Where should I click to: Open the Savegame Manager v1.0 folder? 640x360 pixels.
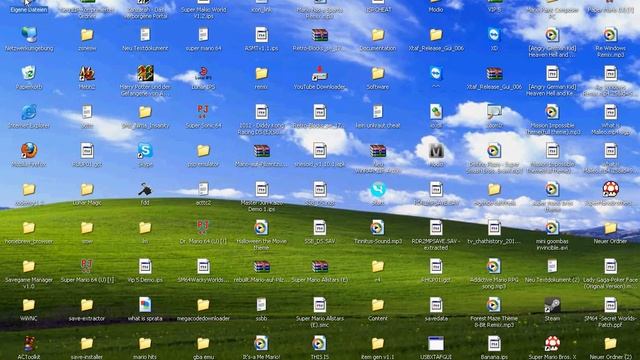click(29, 267)
